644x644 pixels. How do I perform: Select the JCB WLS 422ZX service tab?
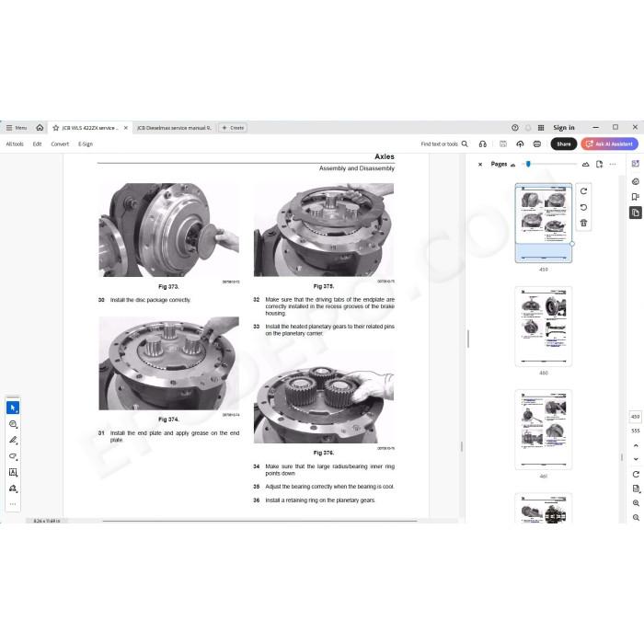click(90, 128)
